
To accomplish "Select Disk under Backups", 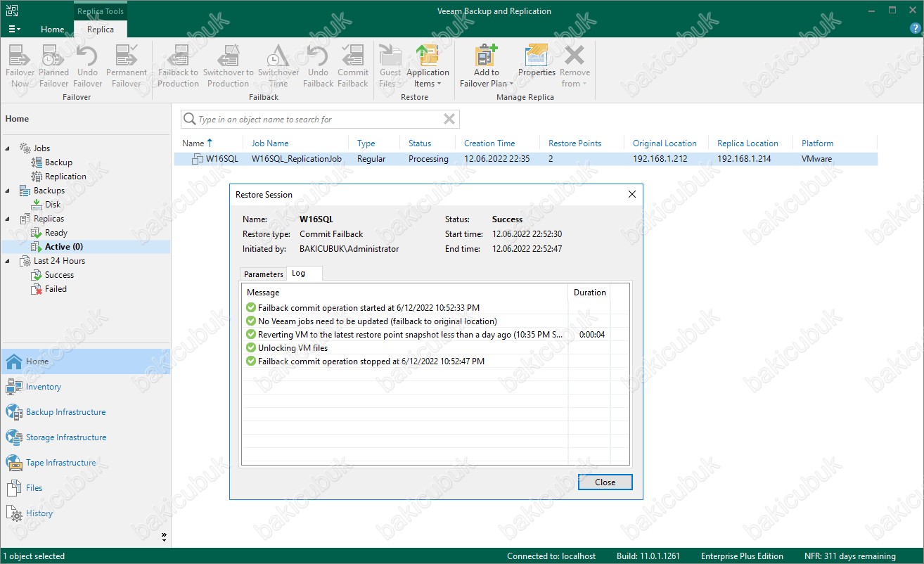I will coord(53,205).
